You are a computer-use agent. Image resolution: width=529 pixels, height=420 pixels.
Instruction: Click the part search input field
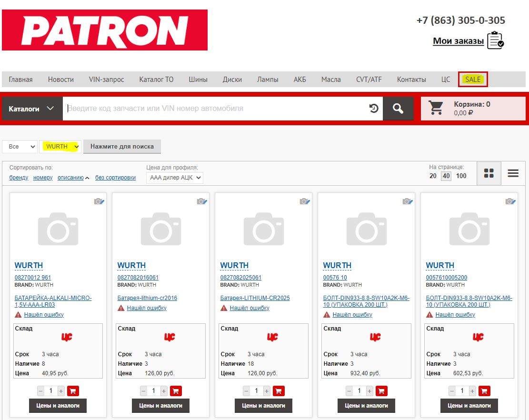(216, 109)
